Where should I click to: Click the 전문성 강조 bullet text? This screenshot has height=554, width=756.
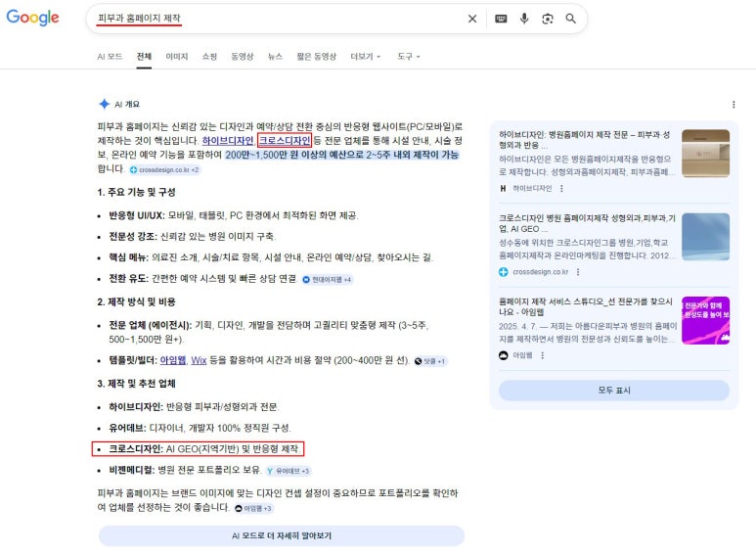(193, 237)
